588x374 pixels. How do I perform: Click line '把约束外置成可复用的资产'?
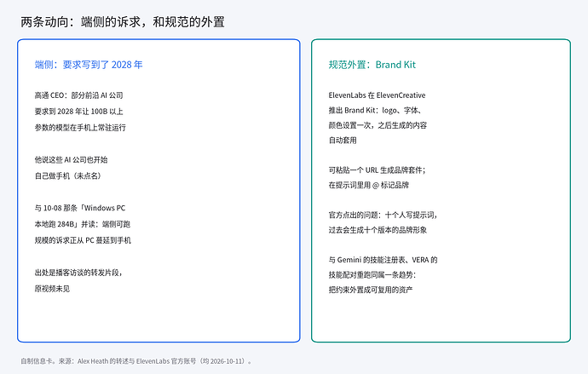tap(371, 290)
